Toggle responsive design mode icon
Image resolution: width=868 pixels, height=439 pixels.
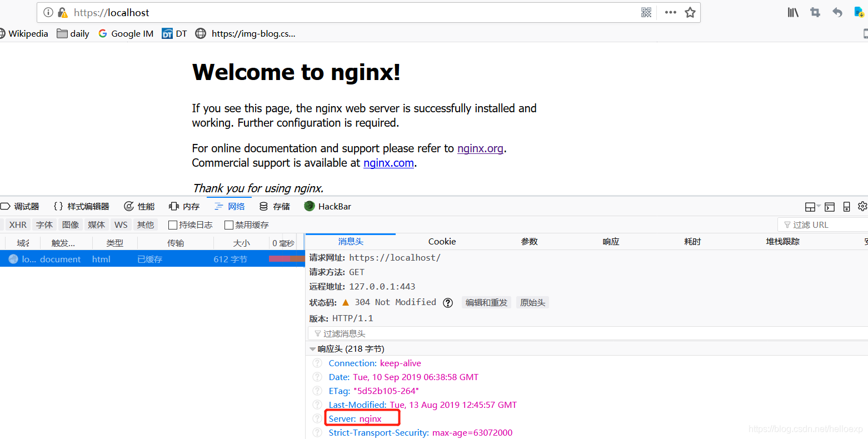click(x=846, y=207)
